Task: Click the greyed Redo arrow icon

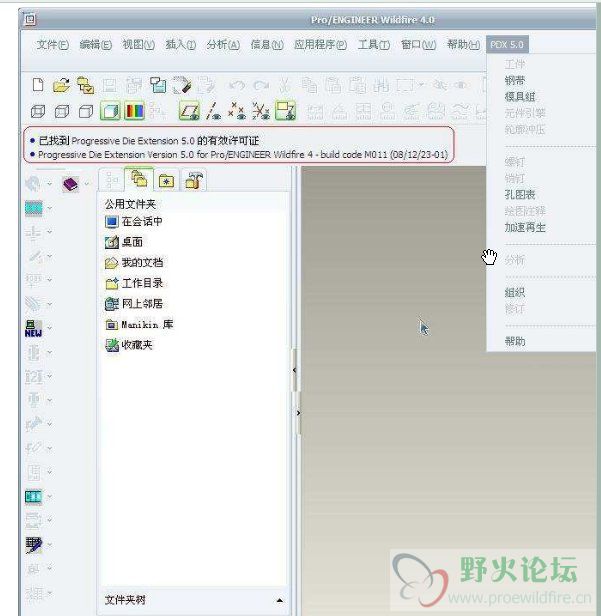Action: 261,85
